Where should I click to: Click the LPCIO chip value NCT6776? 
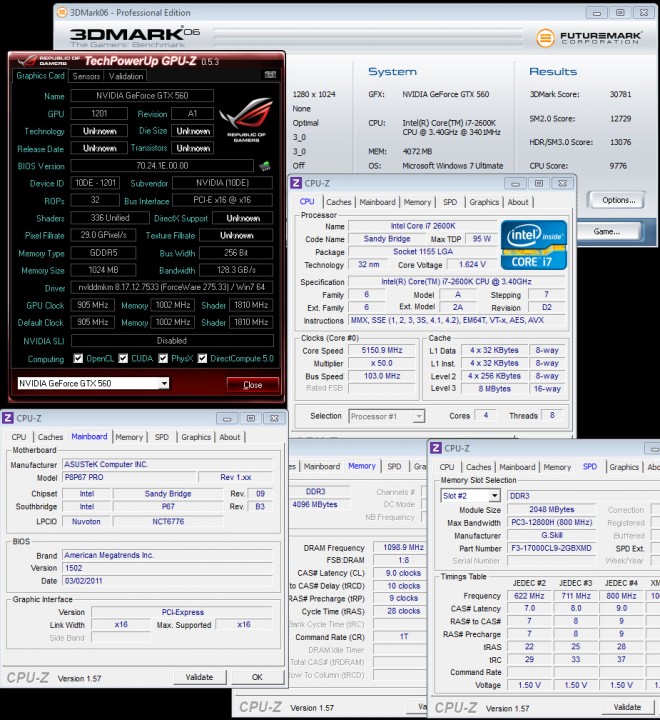click(168, 522)
